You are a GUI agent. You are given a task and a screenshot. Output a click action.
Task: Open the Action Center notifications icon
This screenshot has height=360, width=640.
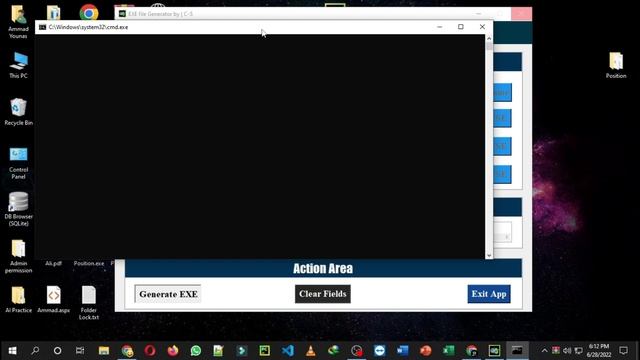623,351
